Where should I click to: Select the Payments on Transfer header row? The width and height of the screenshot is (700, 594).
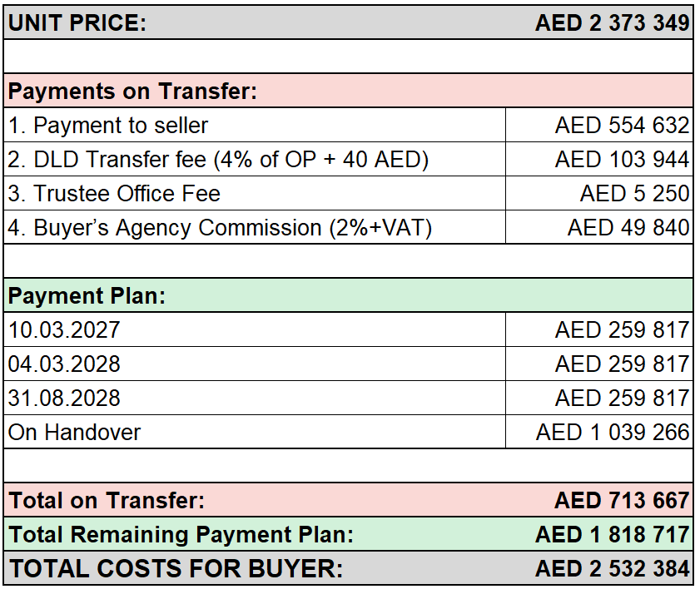coord(348,91)
